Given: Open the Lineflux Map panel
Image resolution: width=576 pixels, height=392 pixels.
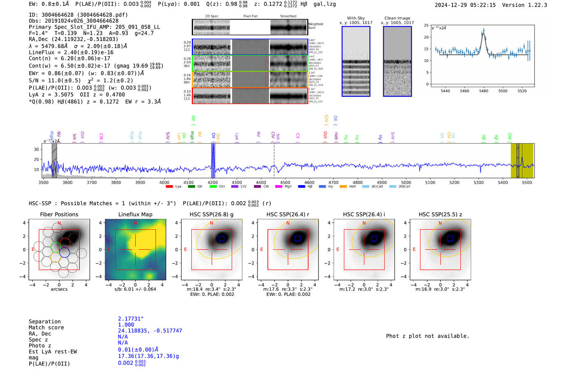Looking at the screenshot, I should tap(135, 250).
